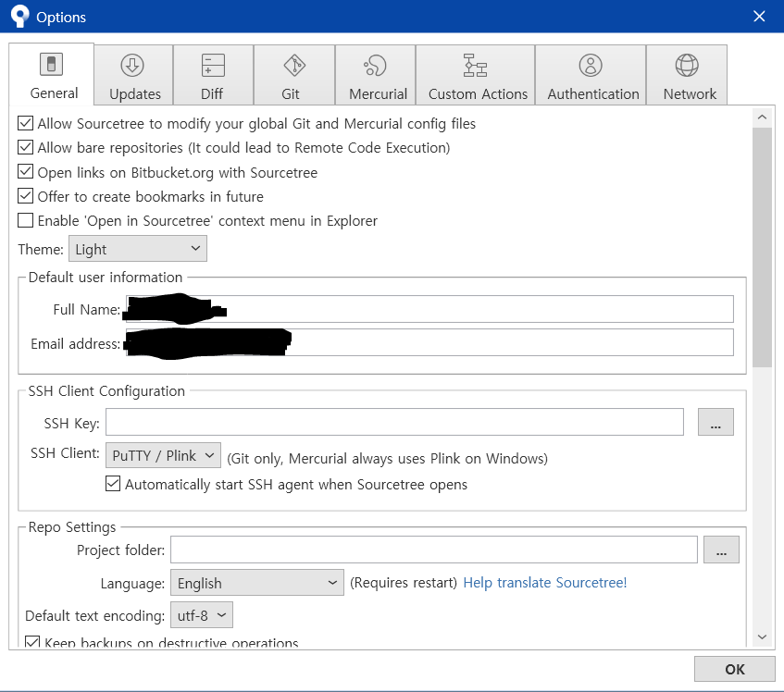Open the Language dropdown showing English
The image size is (784, 692).
(257, 583)
